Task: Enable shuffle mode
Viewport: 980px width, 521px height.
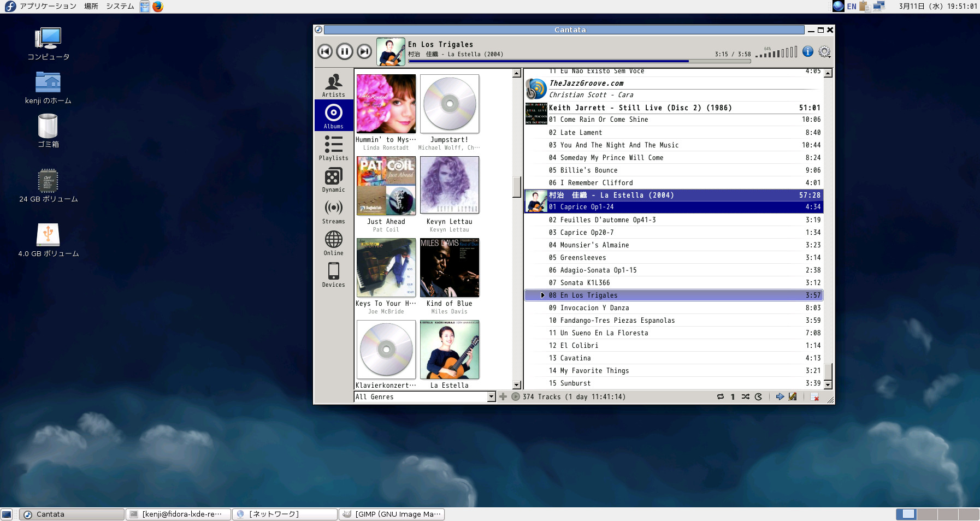Action: point(746,397)
